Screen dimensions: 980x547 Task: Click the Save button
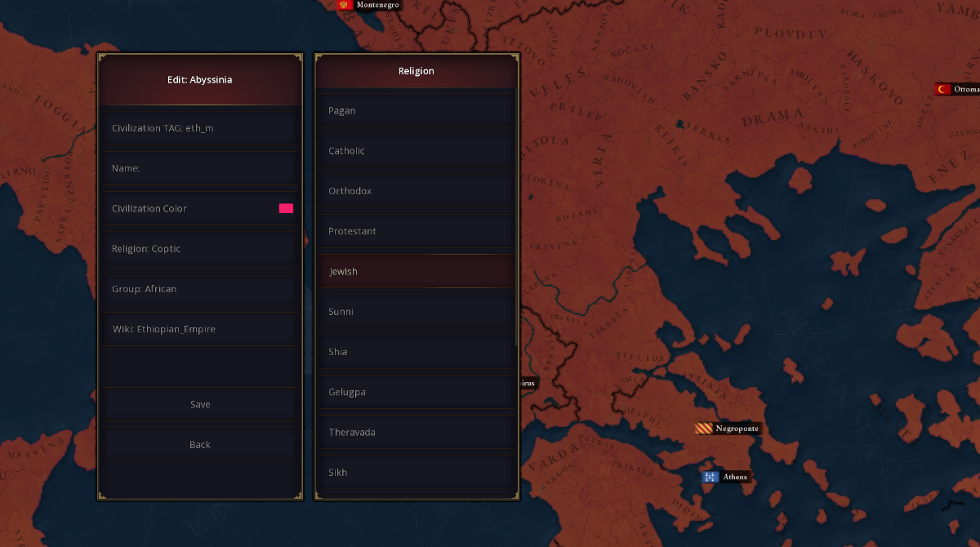click(x=200, y=404)
